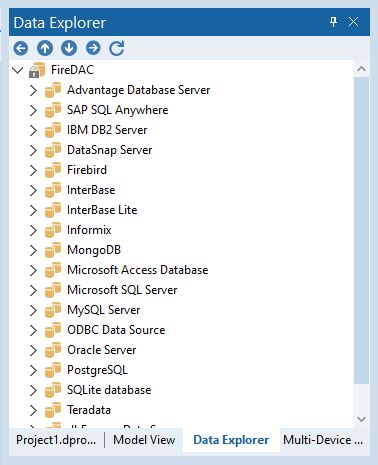378x465 pixels.
Task: Click the Forward arrow toolbar icon
Action: coord(93,48)
